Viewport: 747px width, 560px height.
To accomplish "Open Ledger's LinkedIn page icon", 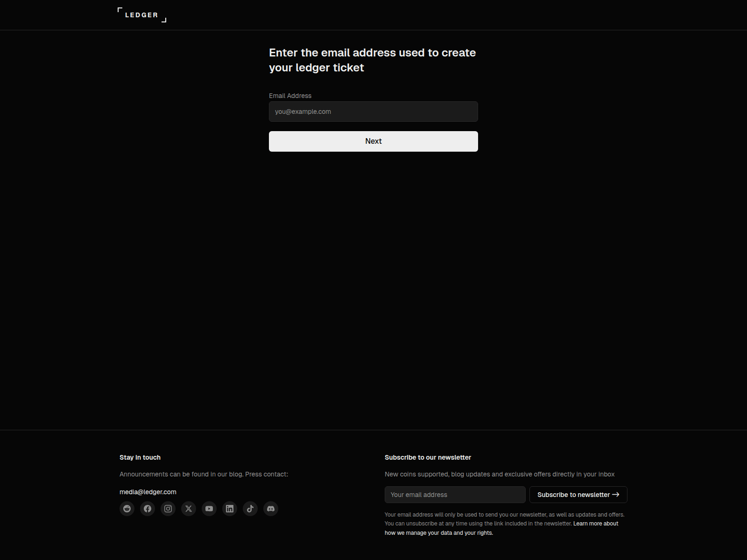I will 230,509.
